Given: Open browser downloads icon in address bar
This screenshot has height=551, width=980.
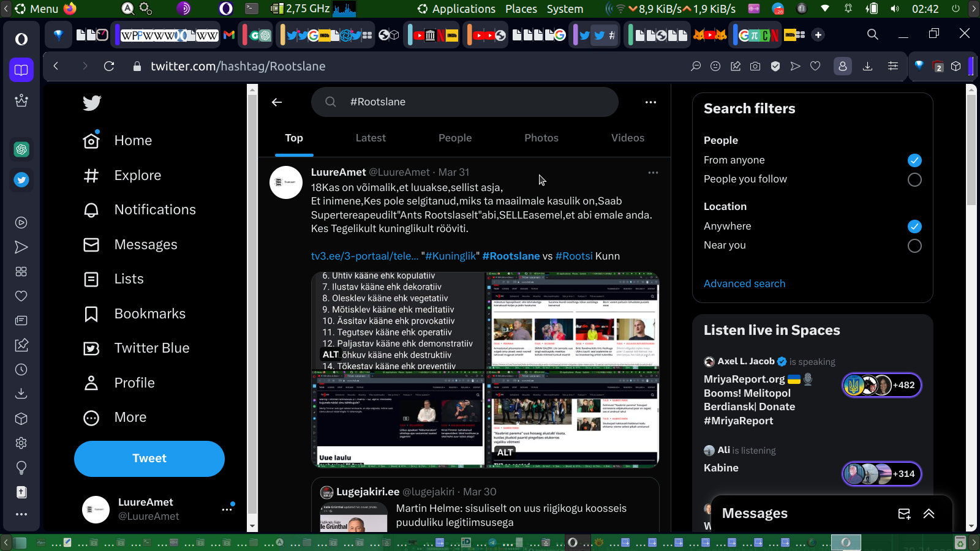Looking at the screenshot, I should point(867,66).
